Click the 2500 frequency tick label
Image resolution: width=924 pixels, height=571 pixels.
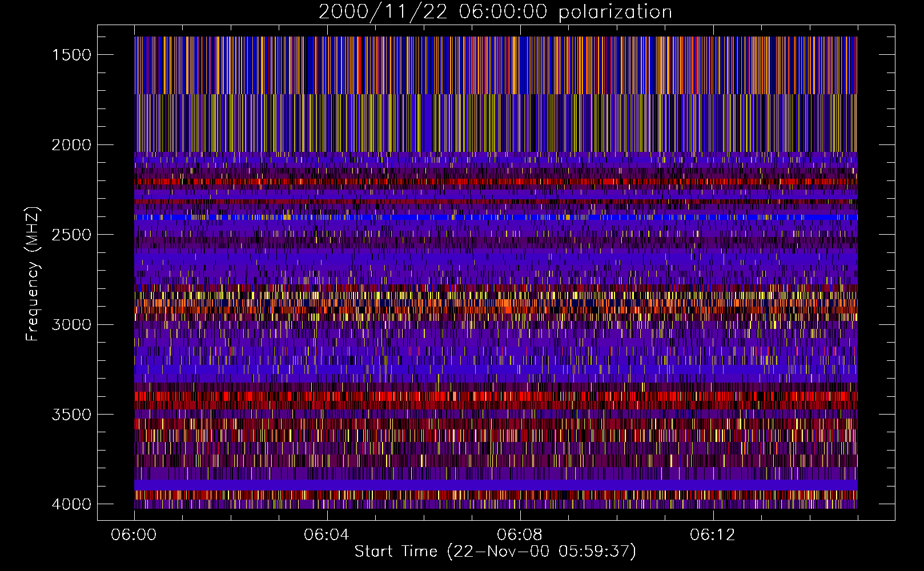click(71, 235)
